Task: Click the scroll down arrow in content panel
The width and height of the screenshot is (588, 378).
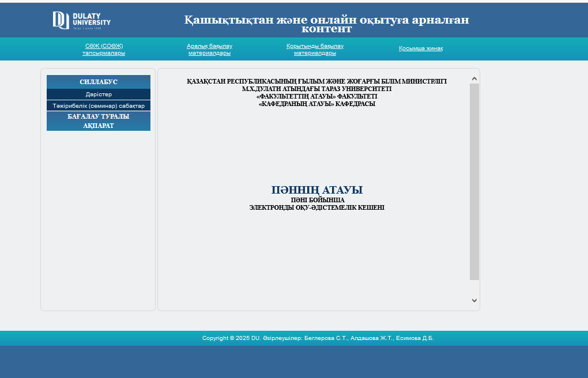Action: point(474,300)
